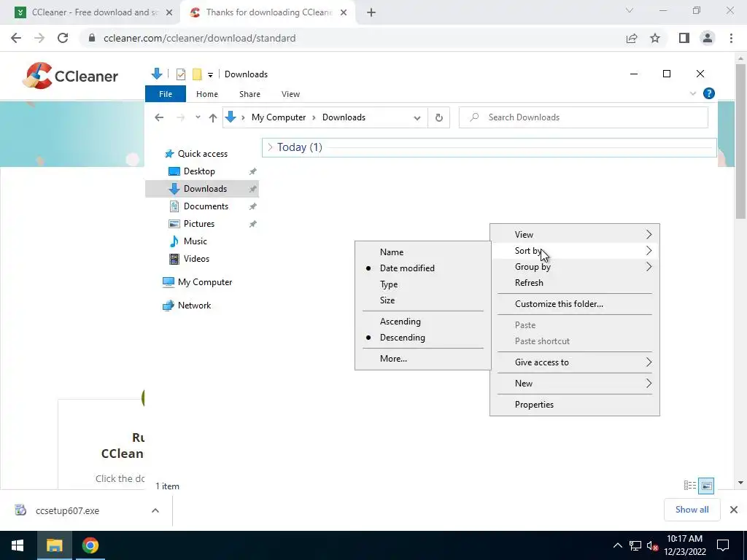Open File Explorer from the taskbar
This screenshot has width=747, height=560.
pyautogui.click(x=54, y=545)
